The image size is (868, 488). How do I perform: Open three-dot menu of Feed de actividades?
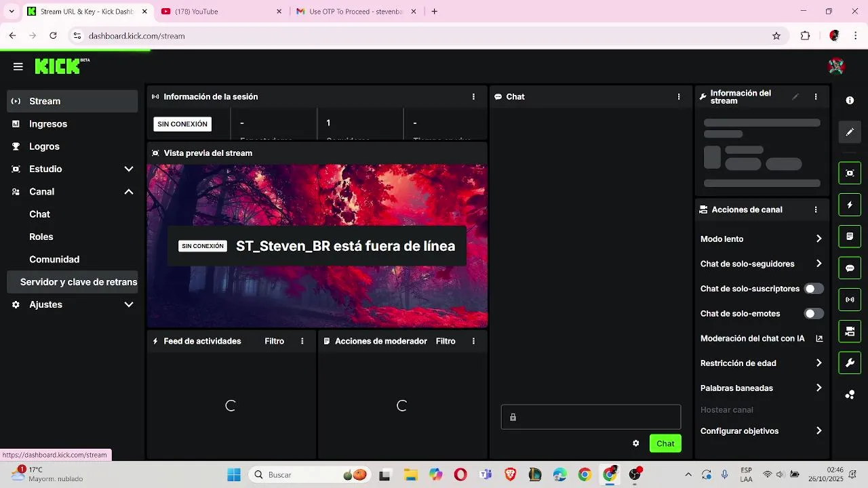302,341
